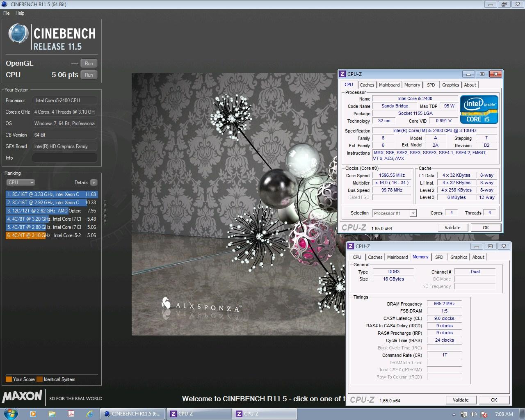This screenshot has width=525, height=420.
Task: Switch to Caches tab in upper CPU-Z window
Action: 367,85
